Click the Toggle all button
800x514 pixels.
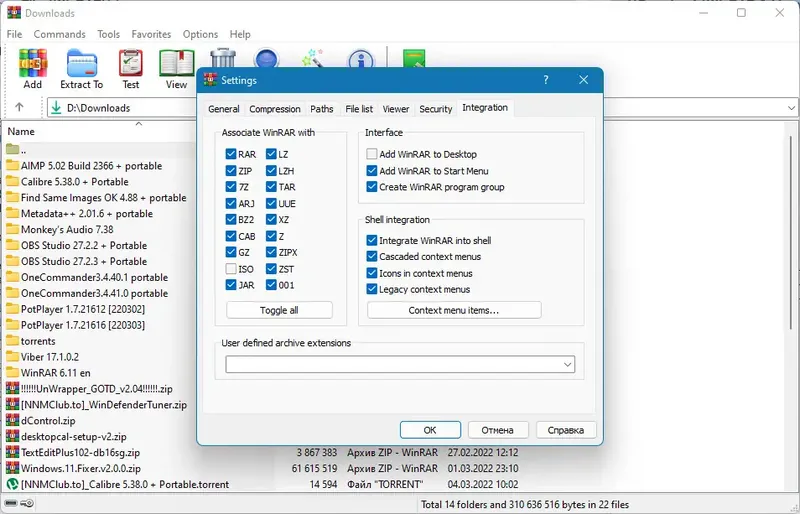coord(279,310)
